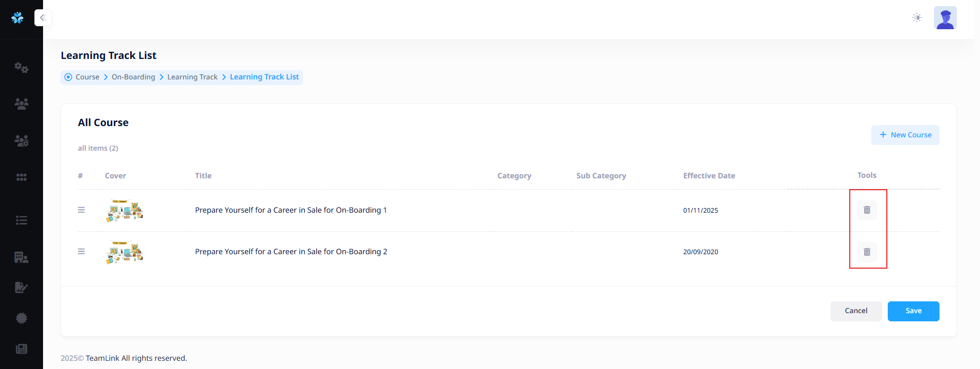
Task: Open the user avatar profile menu
Action: click(945, 18)
